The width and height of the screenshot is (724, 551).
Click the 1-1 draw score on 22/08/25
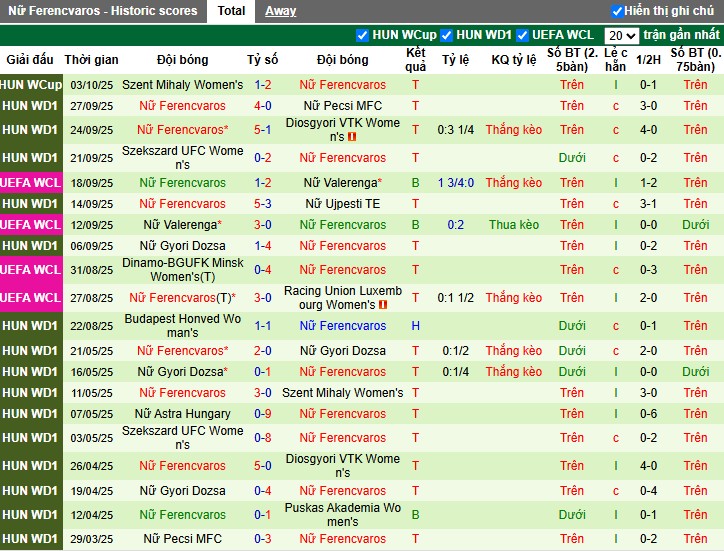(x=262, y=326)
